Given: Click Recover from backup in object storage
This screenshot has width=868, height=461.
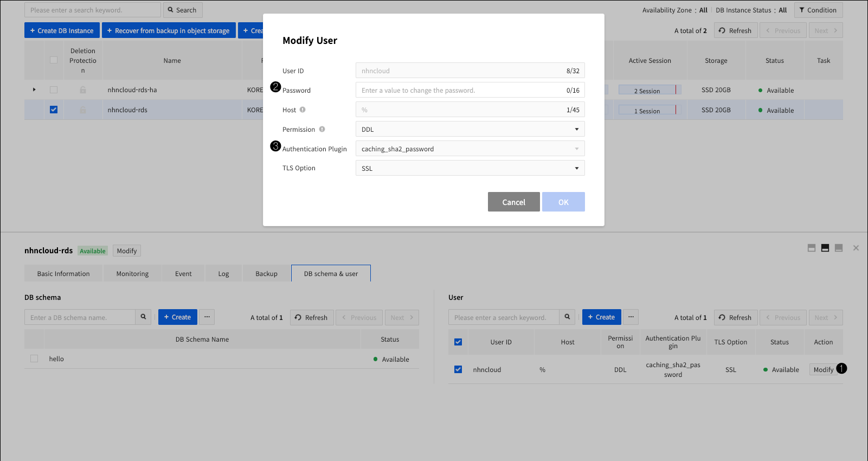Looking at the screenshot, I should 169,30.
